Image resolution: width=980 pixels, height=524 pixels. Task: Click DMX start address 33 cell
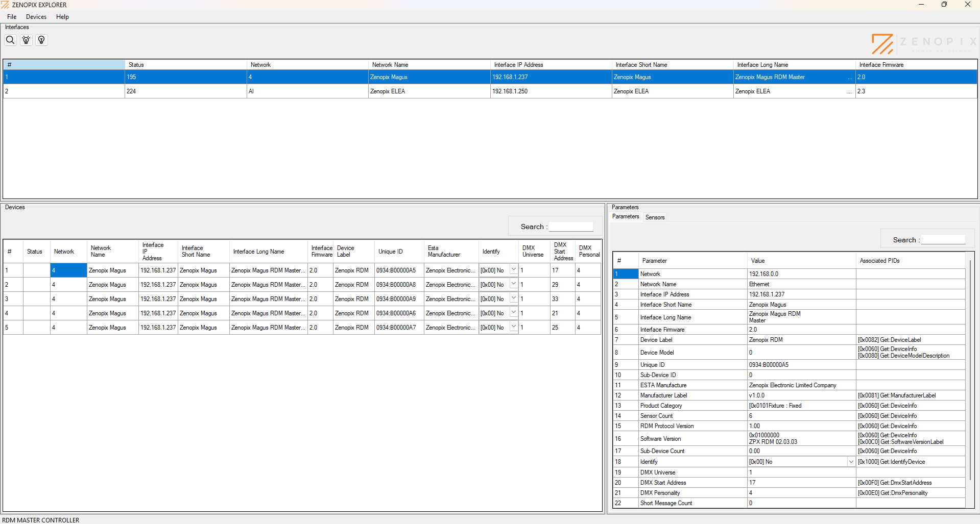[563, 299]
